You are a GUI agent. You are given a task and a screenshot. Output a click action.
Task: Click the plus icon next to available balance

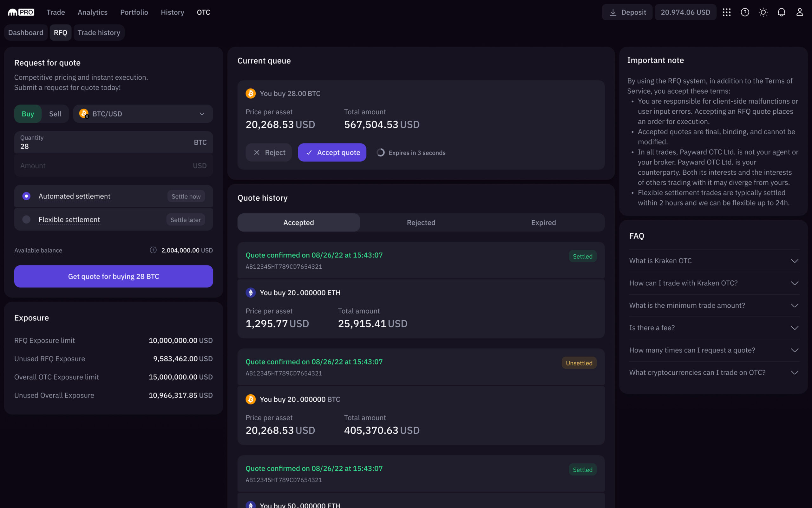pyautogui.click(x=153, y=250)
